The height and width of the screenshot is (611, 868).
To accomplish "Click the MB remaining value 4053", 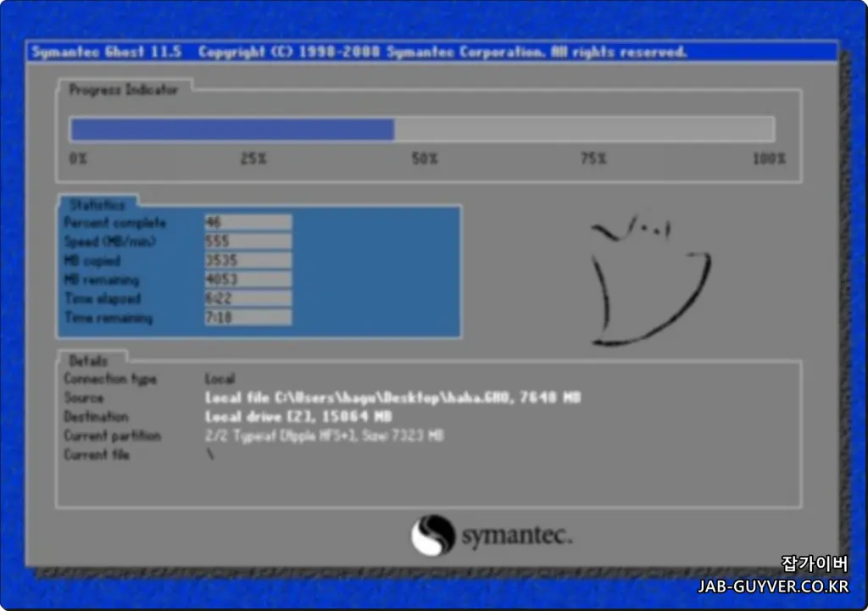I will coord(248,280).
